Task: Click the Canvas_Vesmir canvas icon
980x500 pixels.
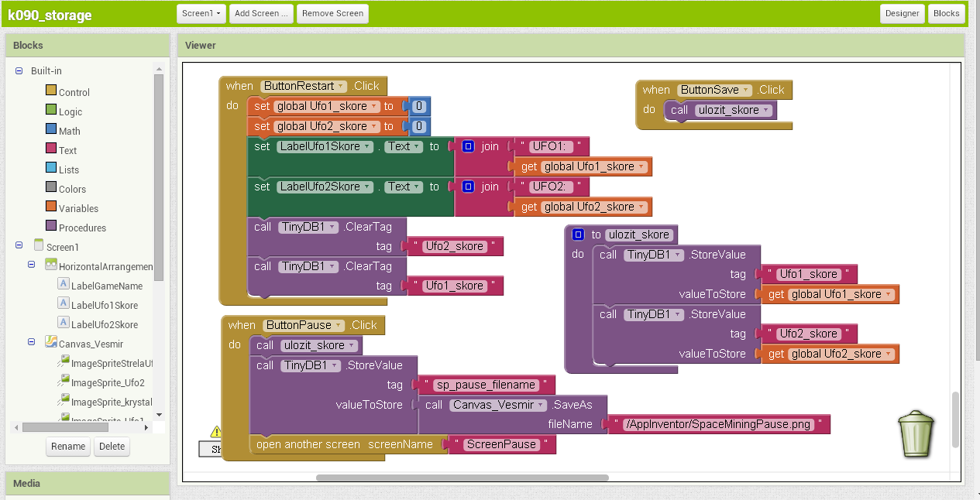Action: pyautogui.click(x=51, y=343)
